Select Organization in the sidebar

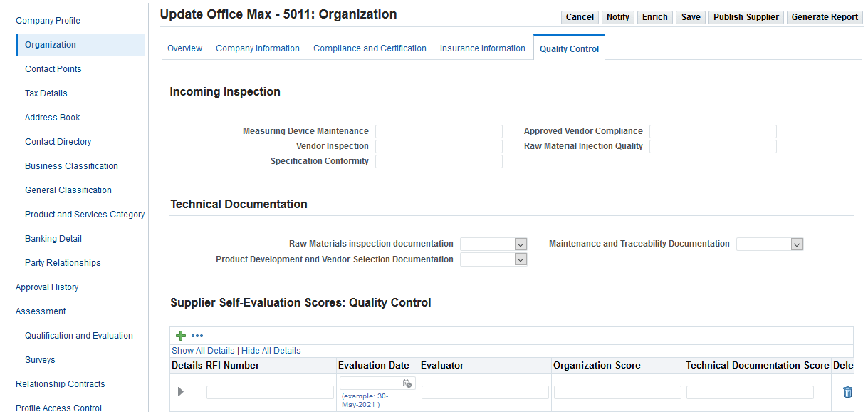pos(80,45)
